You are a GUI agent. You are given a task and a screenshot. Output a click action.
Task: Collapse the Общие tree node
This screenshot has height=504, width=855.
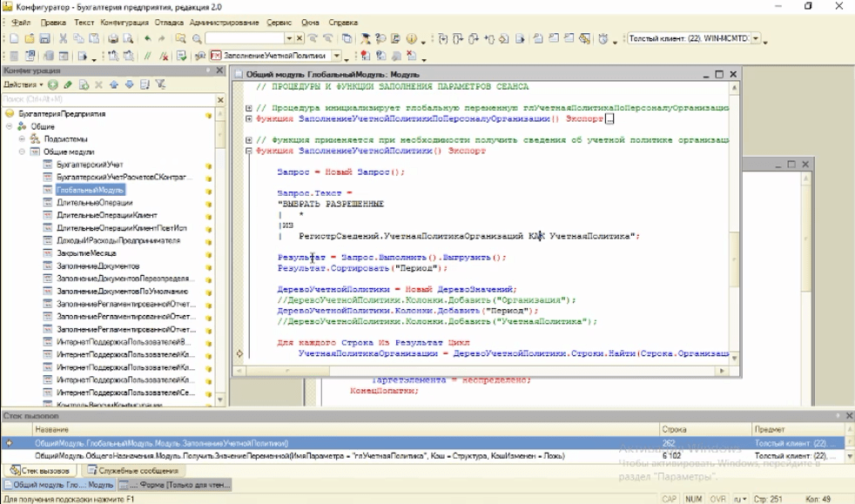(x=10, y=126)
